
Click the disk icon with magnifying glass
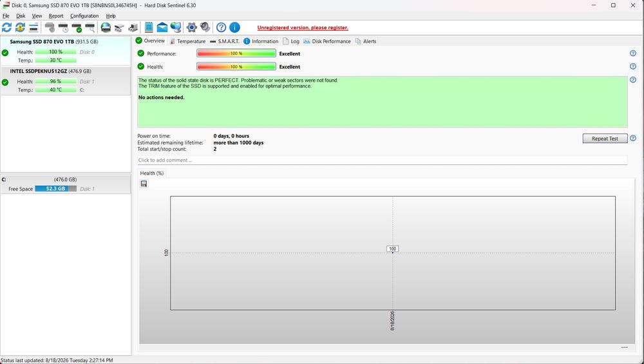90,28
